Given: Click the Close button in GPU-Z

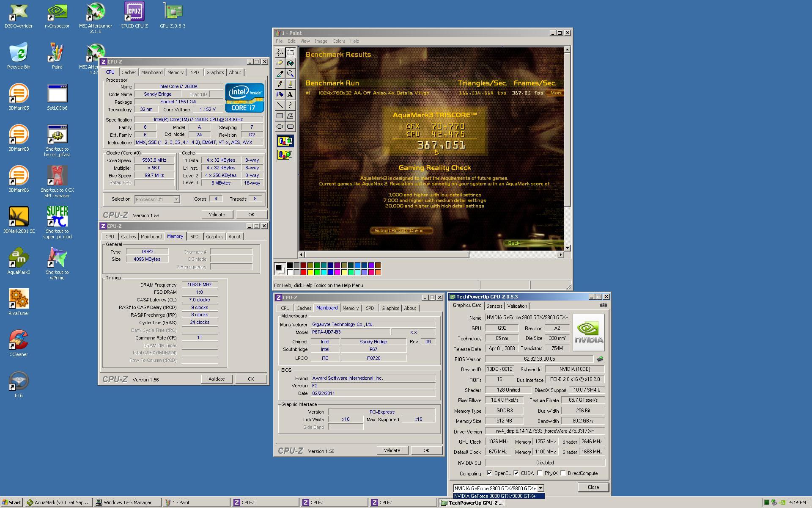Looking at the screenshot, I should point(593,487).
